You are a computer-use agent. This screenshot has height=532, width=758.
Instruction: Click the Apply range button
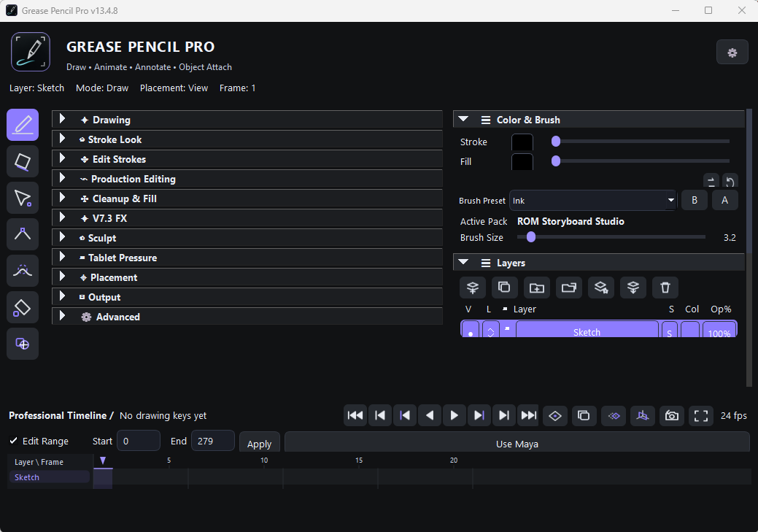coord(260,442)
